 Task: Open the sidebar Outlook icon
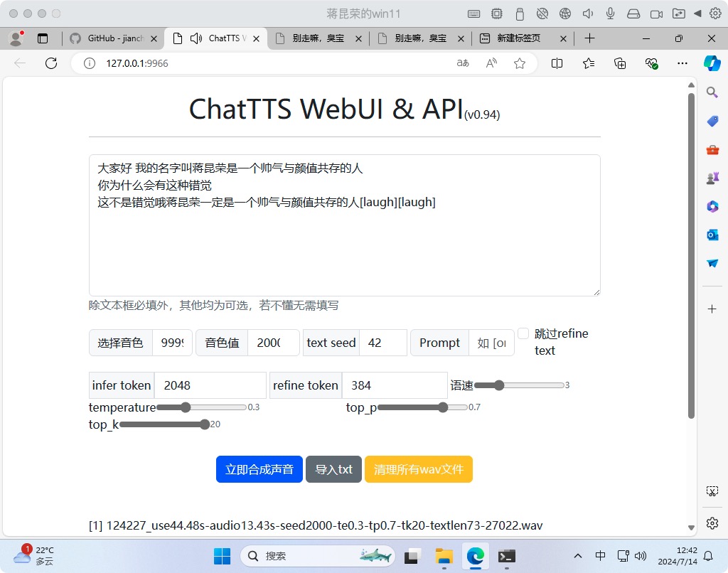(x=712, y=235)
